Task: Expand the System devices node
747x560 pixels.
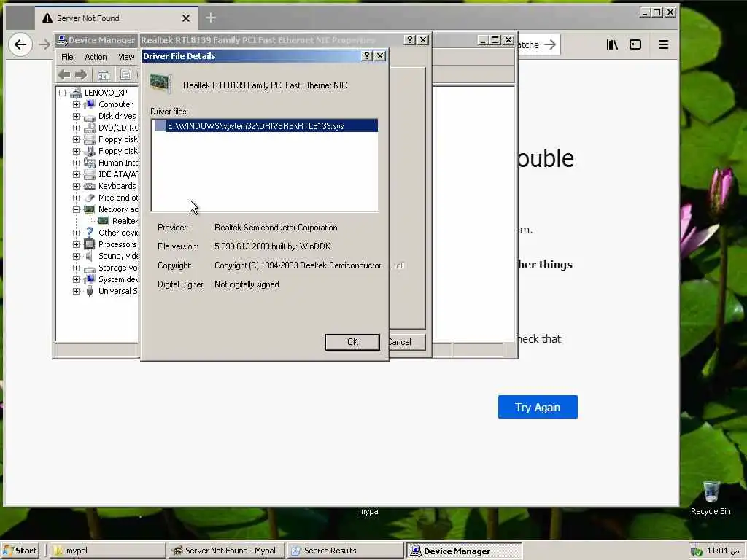Action: [x=76, y=279]
